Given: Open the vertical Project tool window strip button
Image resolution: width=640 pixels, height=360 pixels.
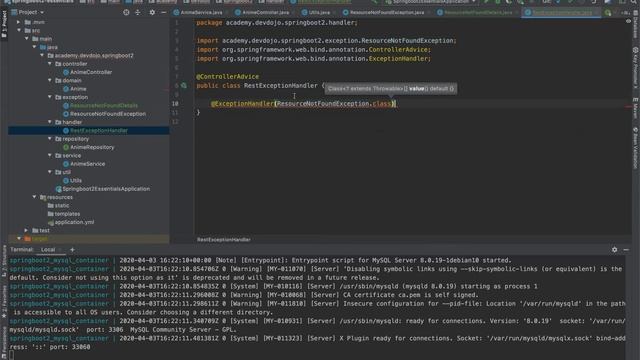Looking at the screenshot, I should pos(4,24).
